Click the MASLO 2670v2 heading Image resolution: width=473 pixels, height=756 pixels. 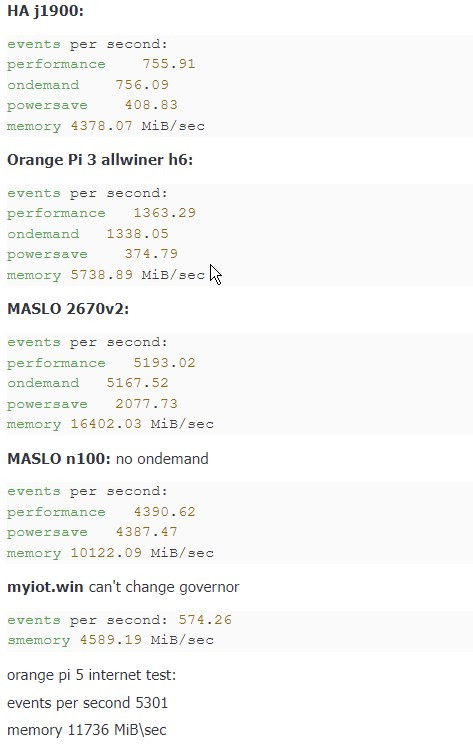pos(68,309)
